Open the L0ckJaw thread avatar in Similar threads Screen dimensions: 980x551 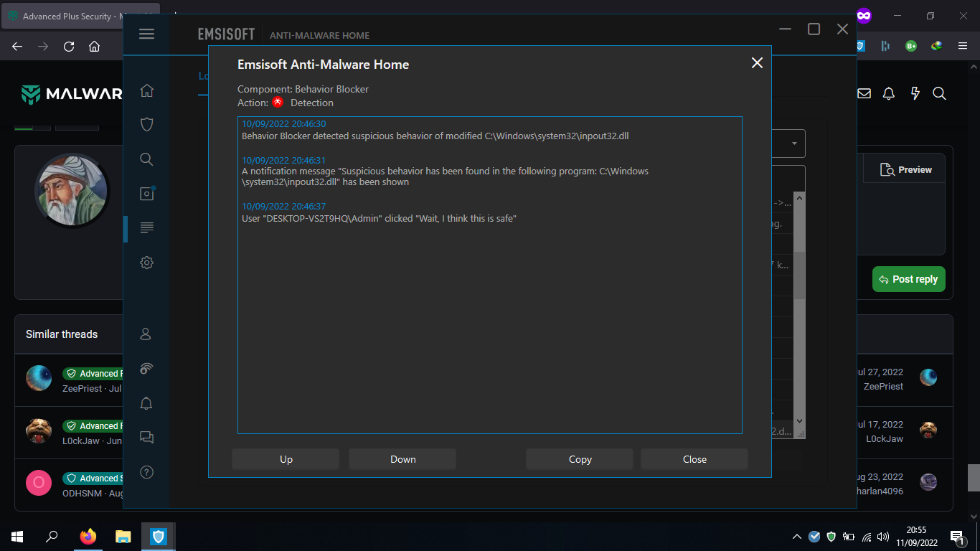39,430
